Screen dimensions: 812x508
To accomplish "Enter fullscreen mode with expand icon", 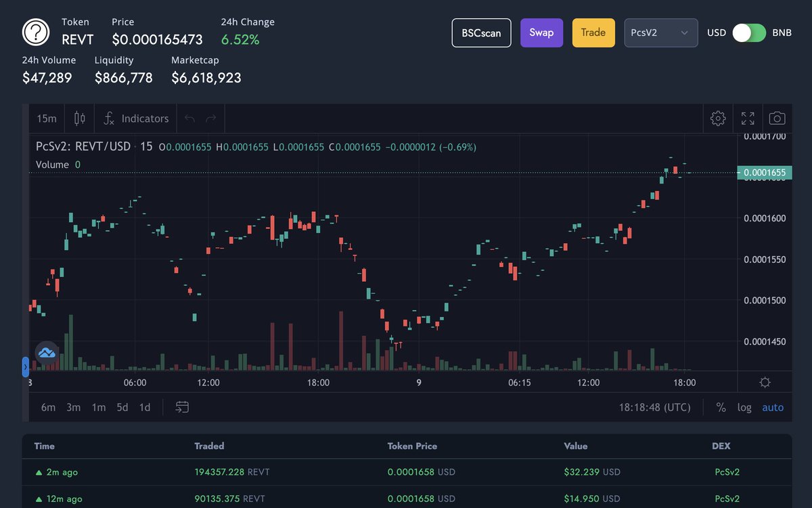I will pyautogui.click(x=747, y=118).
